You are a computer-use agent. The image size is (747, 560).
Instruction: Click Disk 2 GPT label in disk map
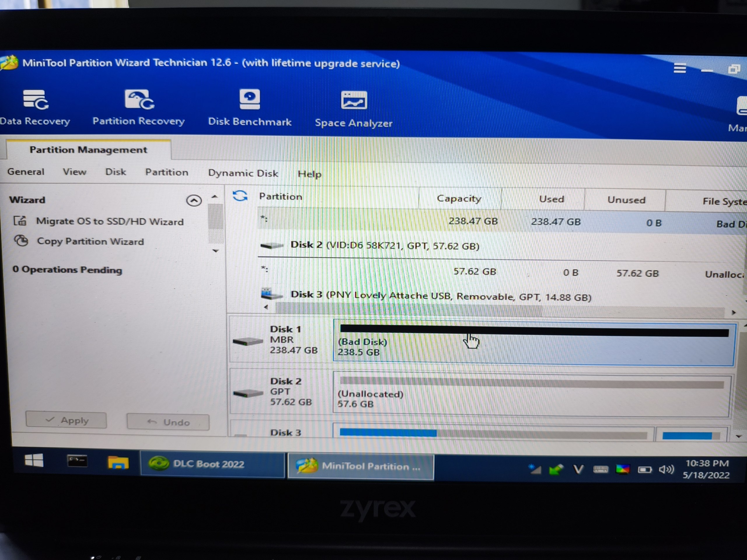coord(291,391)
